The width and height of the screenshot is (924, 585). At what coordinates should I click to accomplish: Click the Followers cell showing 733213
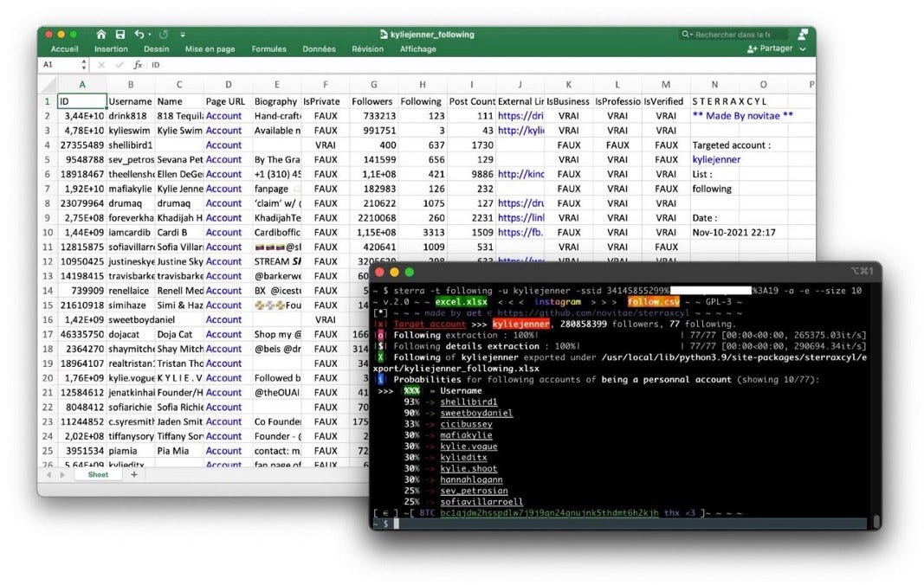point(373,116)
